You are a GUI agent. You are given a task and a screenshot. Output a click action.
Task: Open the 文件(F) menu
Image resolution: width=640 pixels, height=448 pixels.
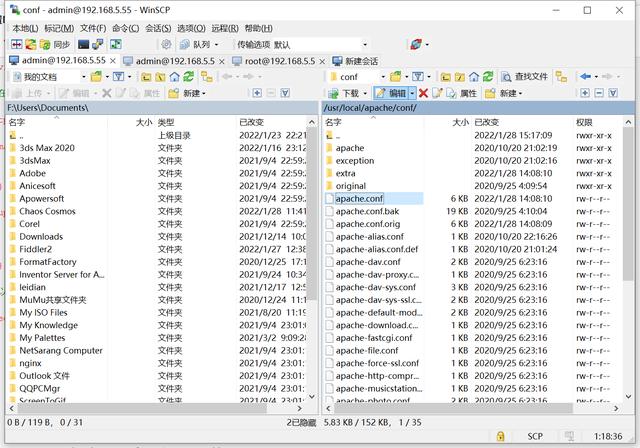point(93,28)
